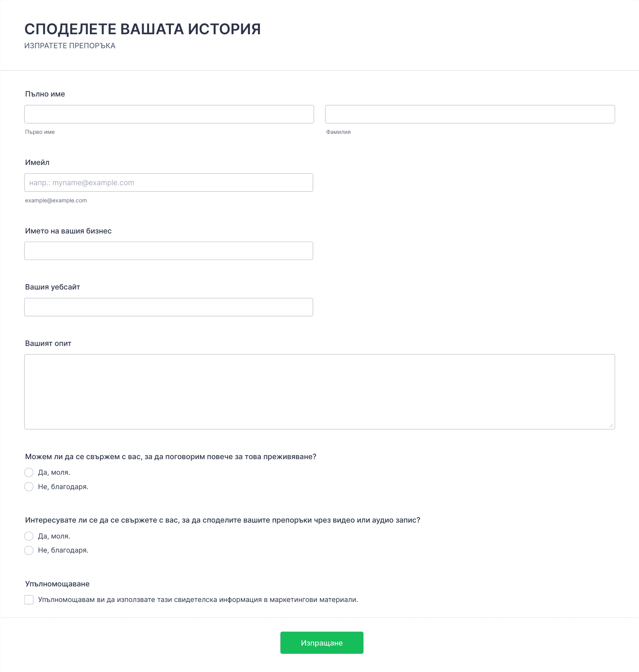Click the Фамилия input field
The image size is (639, 672).
click(470, 114)
